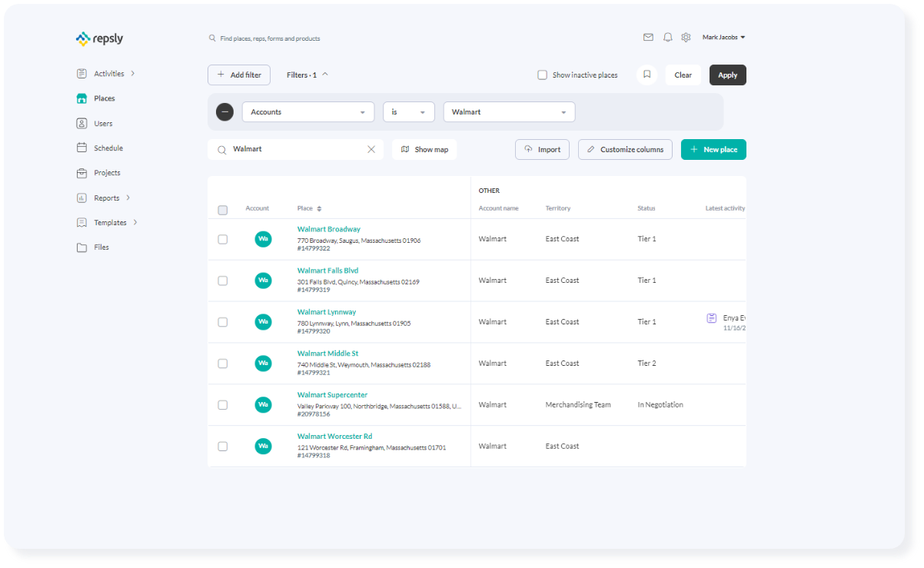Click the Reports chart icon
This screenshot has height=568, width=924.
coord(81,198)
